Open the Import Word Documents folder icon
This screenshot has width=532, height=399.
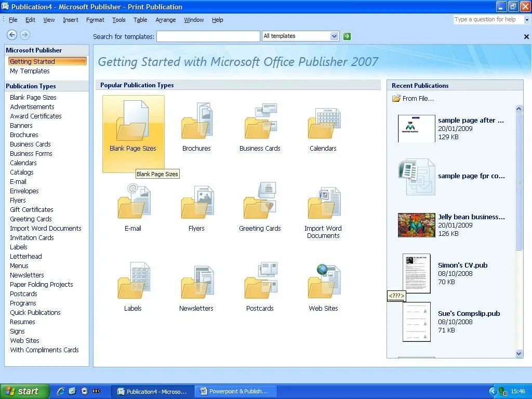[x=324, y=203]
